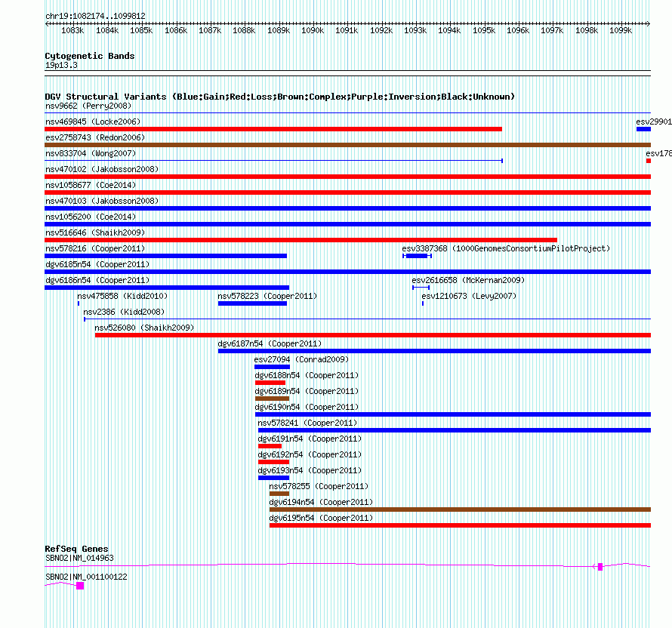The image size is (672, 628).
Task: Select the blue bar under nsv578223 (Cooper2011)
Action: pos(252,303)
